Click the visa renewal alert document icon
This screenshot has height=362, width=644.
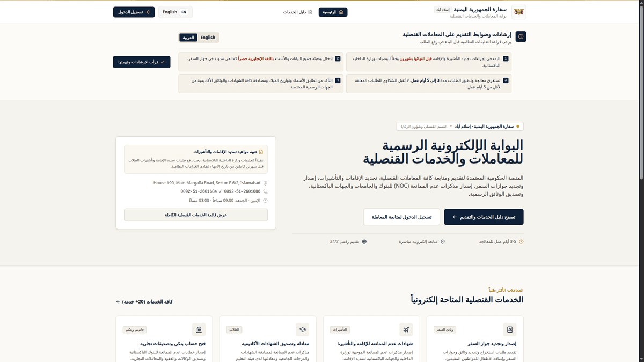(x=261, y=152)
